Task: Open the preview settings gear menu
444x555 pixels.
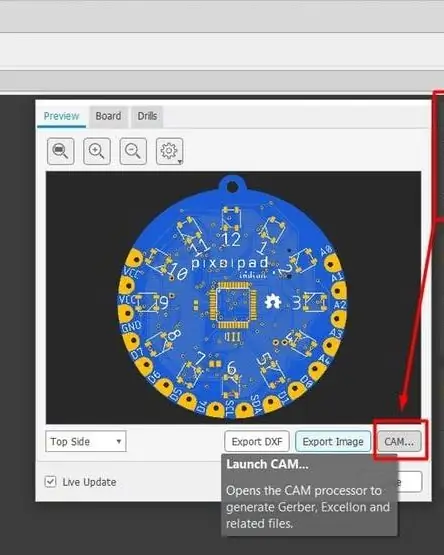Action: pyautogui.click(x=170, y=151)
